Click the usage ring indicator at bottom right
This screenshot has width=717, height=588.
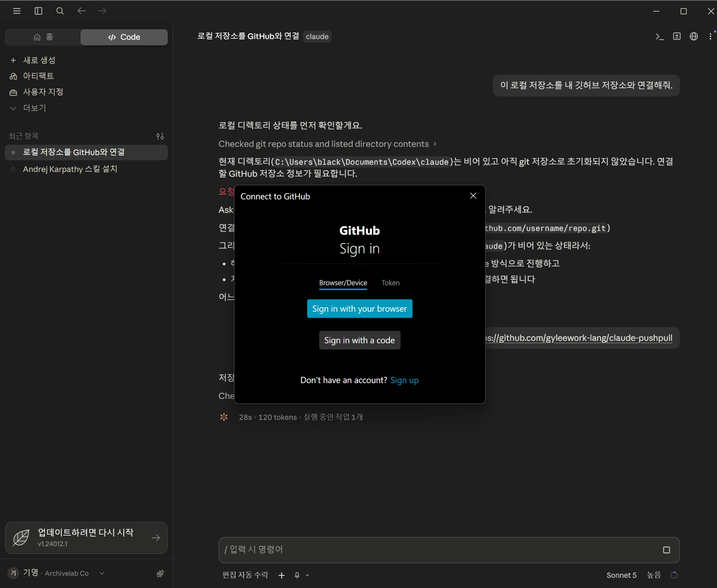tap(674, 575)
